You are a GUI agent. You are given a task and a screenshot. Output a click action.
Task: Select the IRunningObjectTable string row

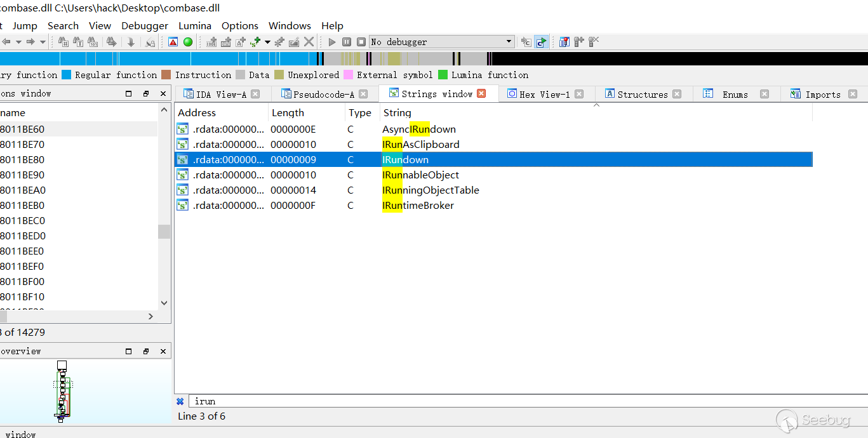pos(493,190)
